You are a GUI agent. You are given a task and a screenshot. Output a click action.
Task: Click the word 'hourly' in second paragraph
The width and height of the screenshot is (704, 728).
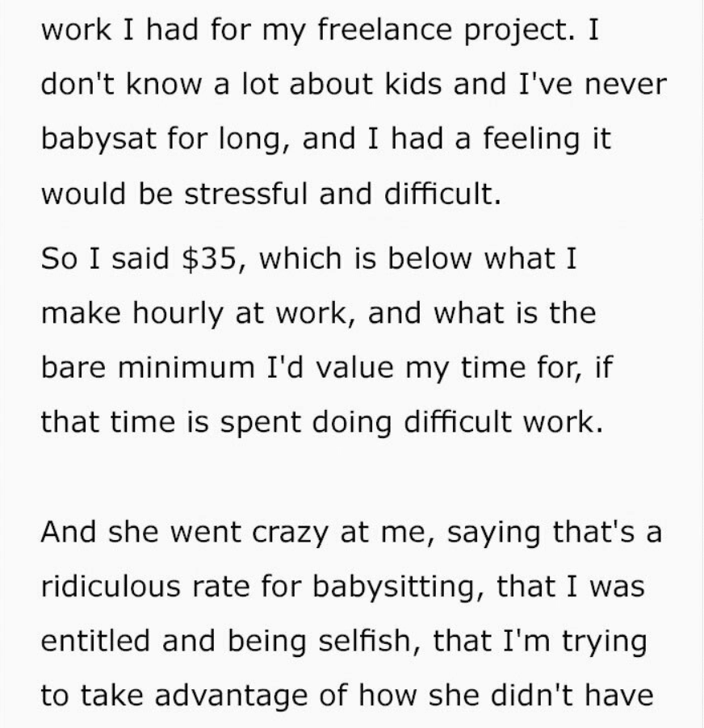click(x=178, y=314)
